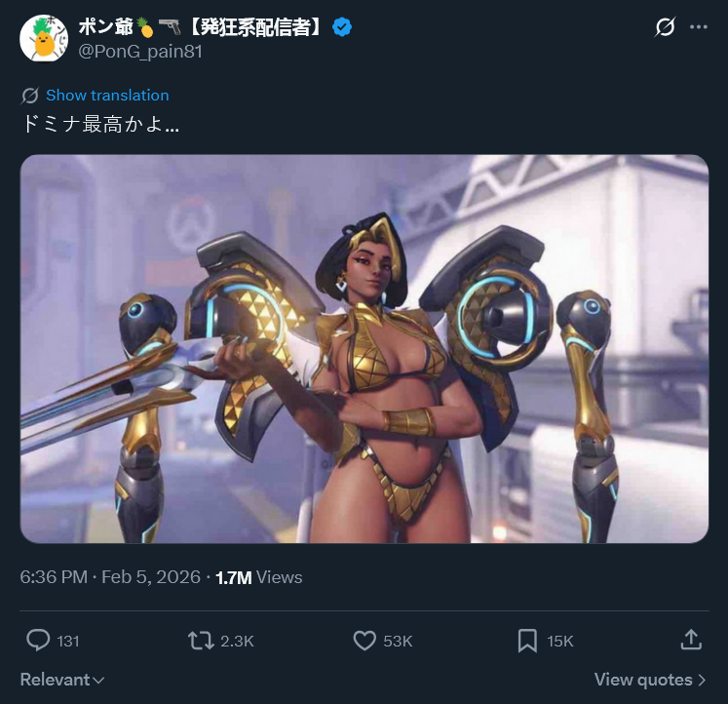Open the three-dot more options menu
Viewport: 728px width, 704px height.
coord(699,27)
